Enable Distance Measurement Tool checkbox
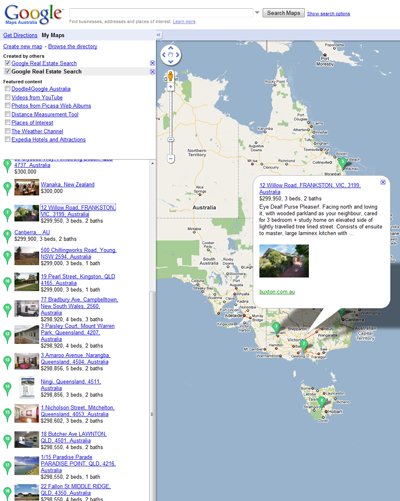The image size is (400, 501). point(7,114)
